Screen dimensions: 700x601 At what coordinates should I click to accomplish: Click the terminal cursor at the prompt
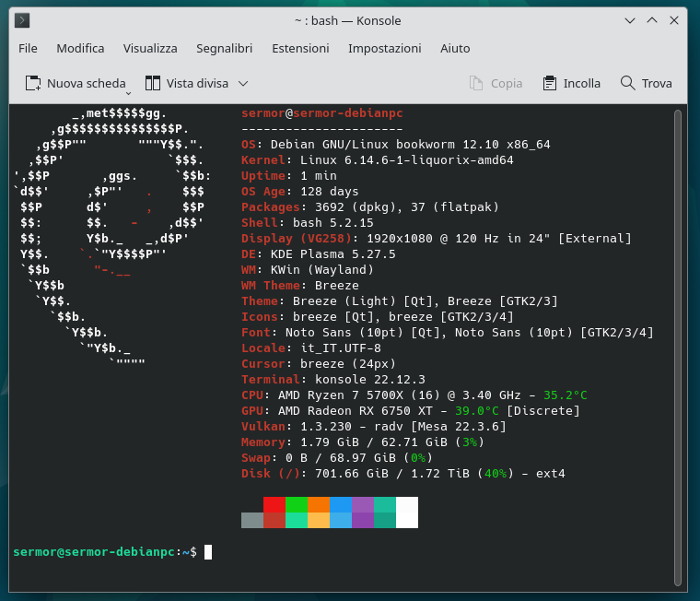pyautogui.click(x=208, y=552)
